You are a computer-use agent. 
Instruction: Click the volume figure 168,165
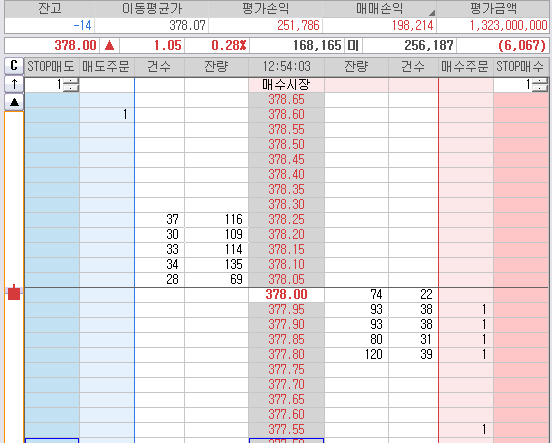click(317, 45)
